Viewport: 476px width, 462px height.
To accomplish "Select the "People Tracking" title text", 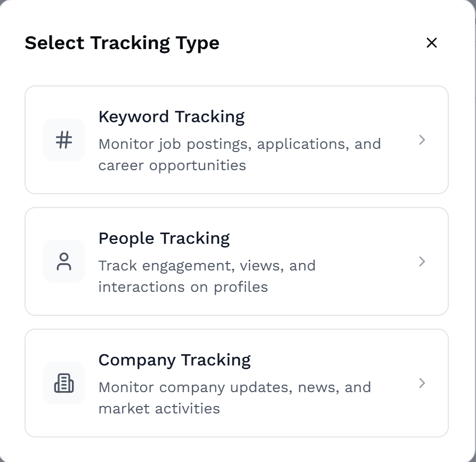I will 164,238.
